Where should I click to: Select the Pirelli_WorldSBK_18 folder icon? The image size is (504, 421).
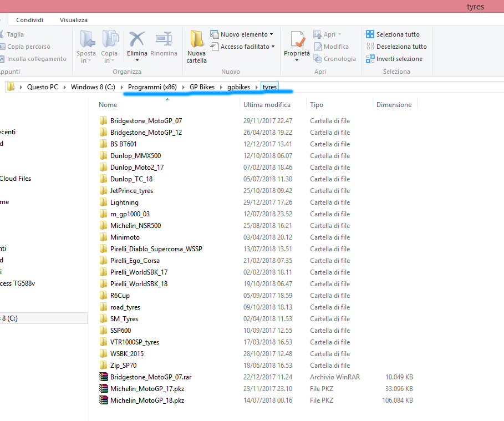(x=103, y=283)
